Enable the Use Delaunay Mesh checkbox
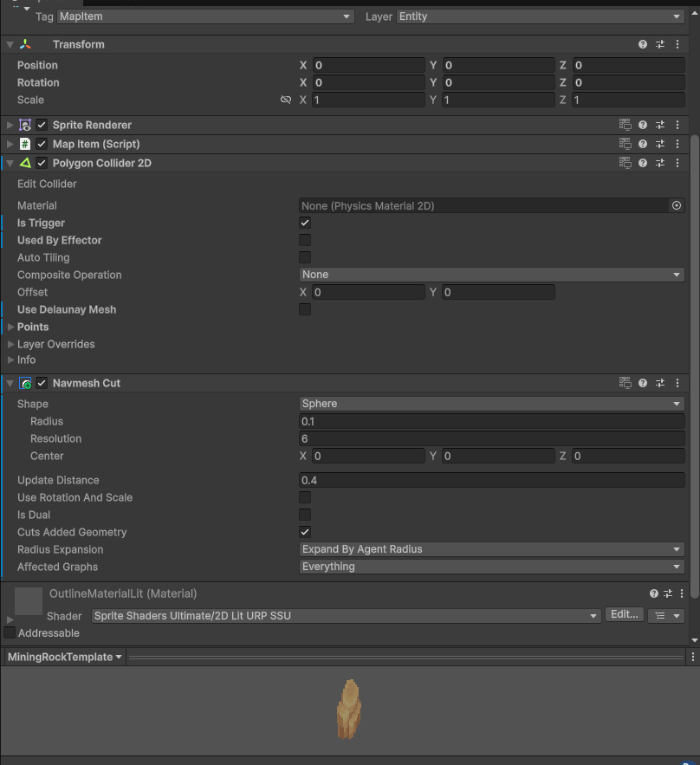 (x=305, y=309)
